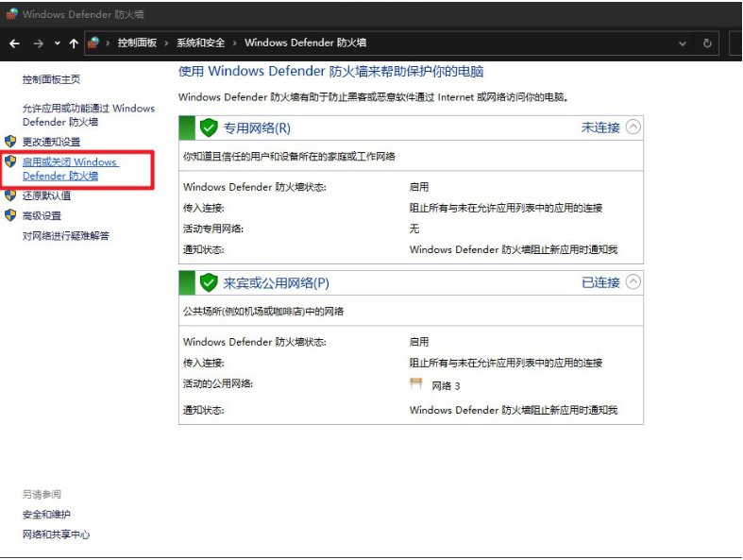The image size is (743, 560).
Task: Click the green shield icon for 来宾或公用网络
Action: tap(209, 282)
